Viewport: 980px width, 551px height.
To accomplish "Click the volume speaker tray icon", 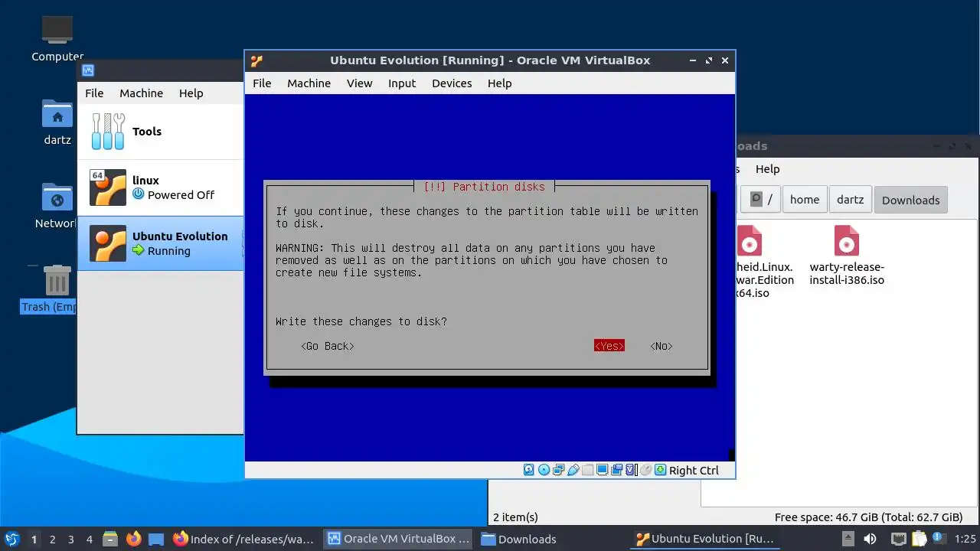I will pyautogui.click(x=871, y=539).
